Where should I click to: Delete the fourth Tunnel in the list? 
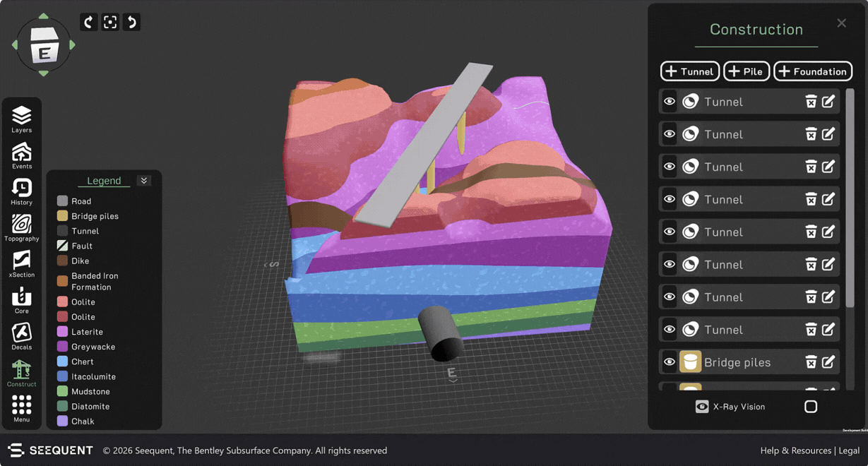(811, 199)
